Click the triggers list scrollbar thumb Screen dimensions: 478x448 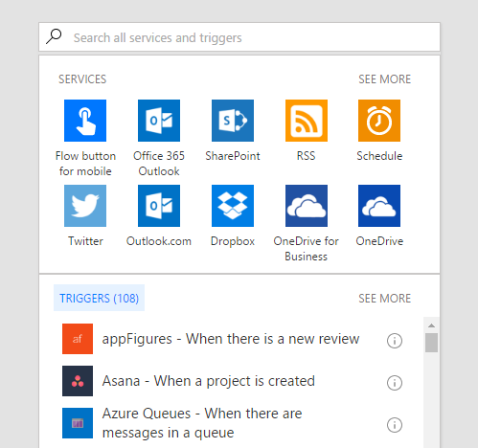[431, 343]
